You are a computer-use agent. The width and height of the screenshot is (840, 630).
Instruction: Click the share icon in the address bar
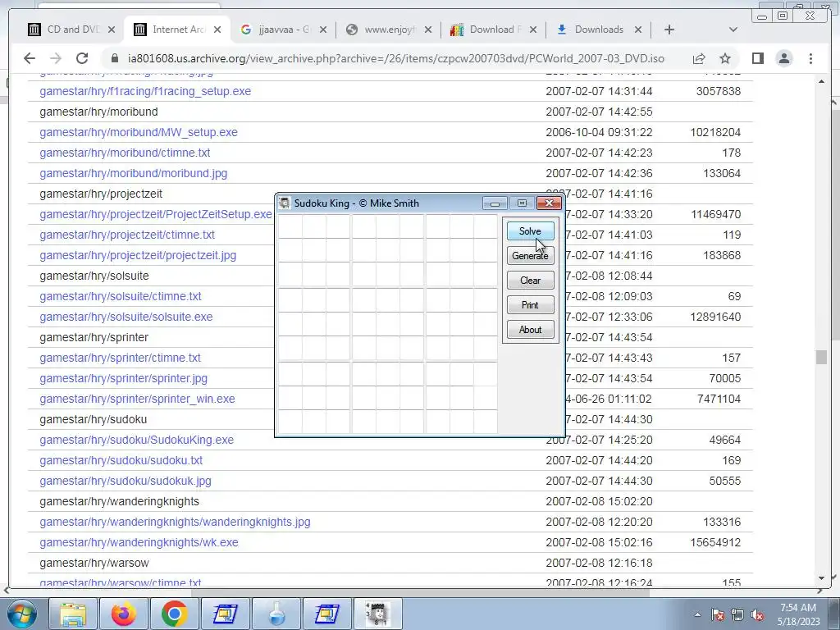(699, 58)
